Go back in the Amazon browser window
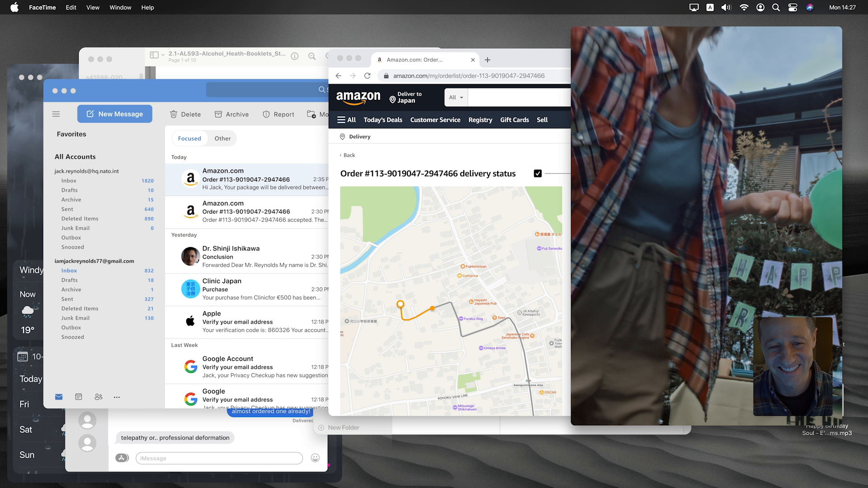Viewport: 868px width, 488px height. tap(339, 76)
